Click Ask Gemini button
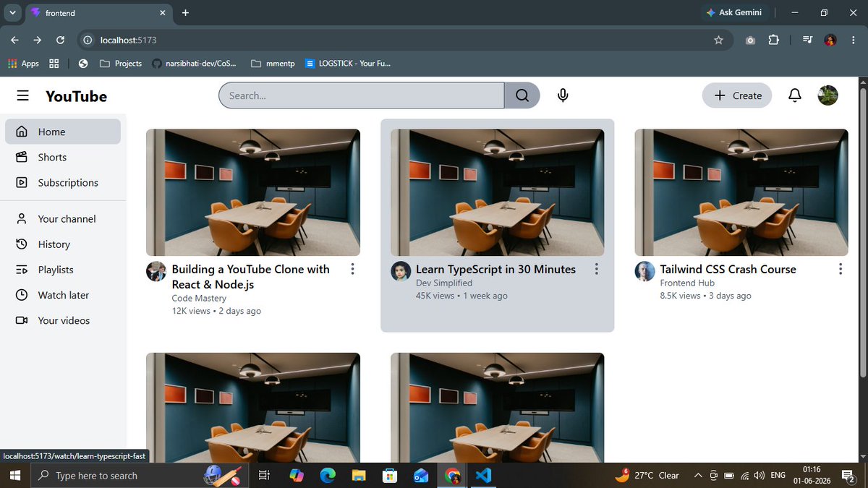The width and height of the screenshot is (868, 488). tap(733, 12)
